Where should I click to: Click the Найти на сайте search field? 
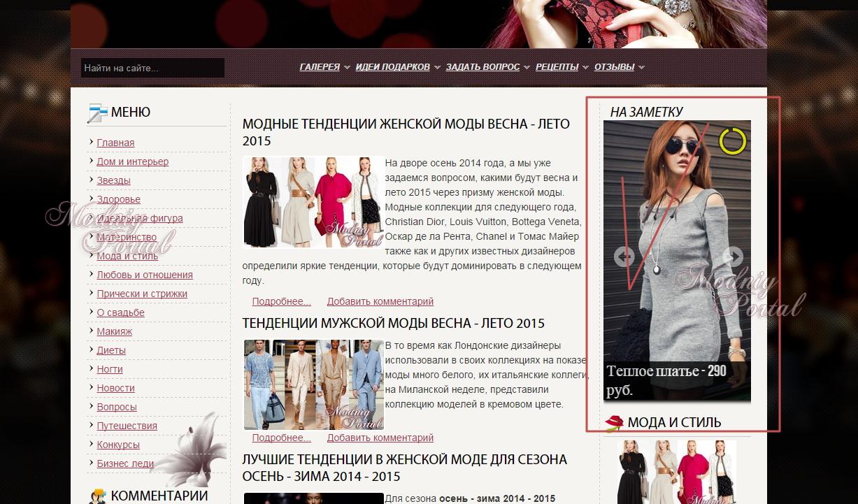pyautogui.click(x=152, y=68)
